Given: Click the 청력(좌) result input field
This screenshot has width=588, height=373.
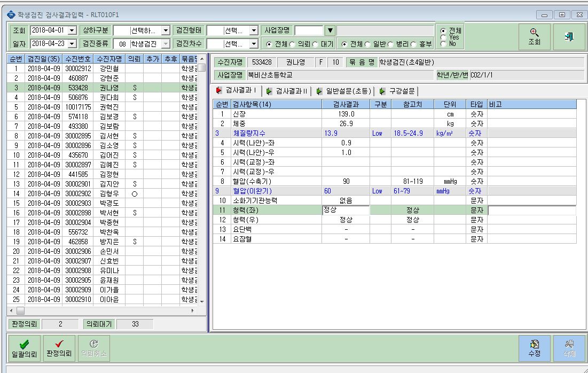Looking at the screenshot, I should (346, 210).
